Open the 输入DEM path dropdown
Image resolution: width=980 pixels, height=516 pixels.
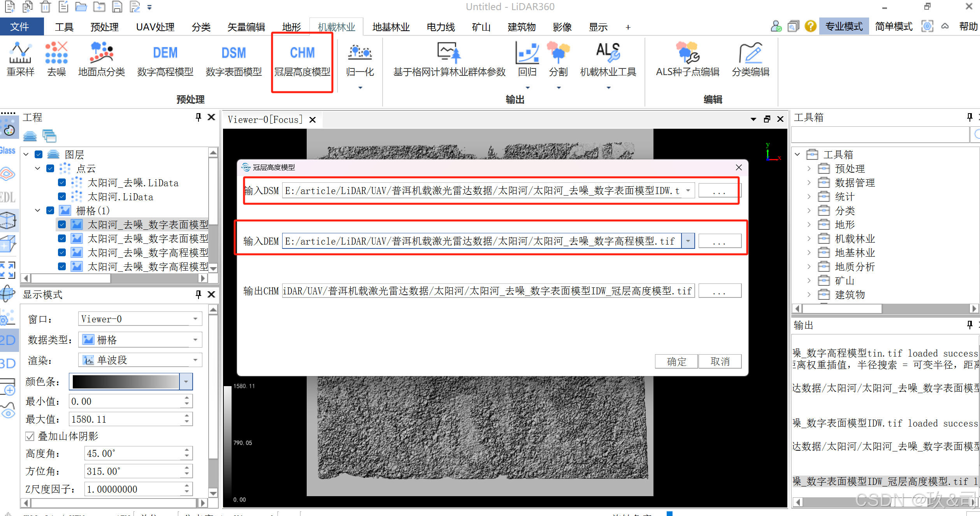pos(688,241)
